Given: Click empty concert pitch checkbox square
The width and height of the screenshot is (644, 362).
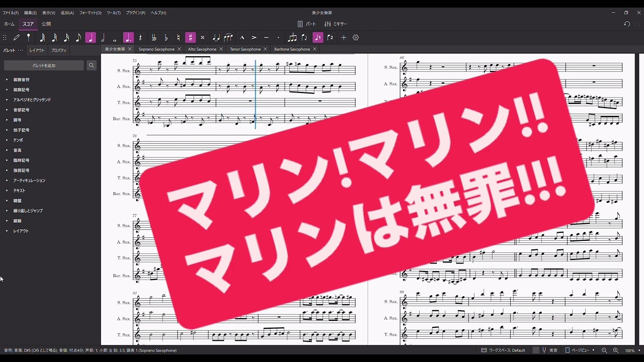Looking at the screenshot, I should click(536, 350).
